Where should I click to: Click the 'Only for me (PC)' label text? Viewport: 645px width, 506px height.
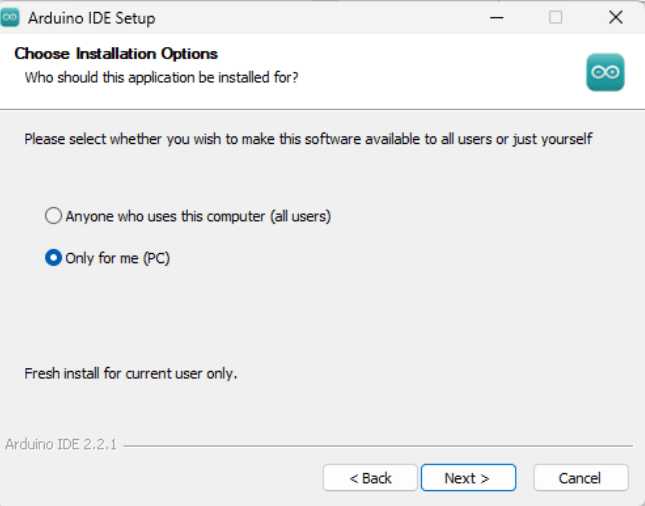[x=117, y=258]
